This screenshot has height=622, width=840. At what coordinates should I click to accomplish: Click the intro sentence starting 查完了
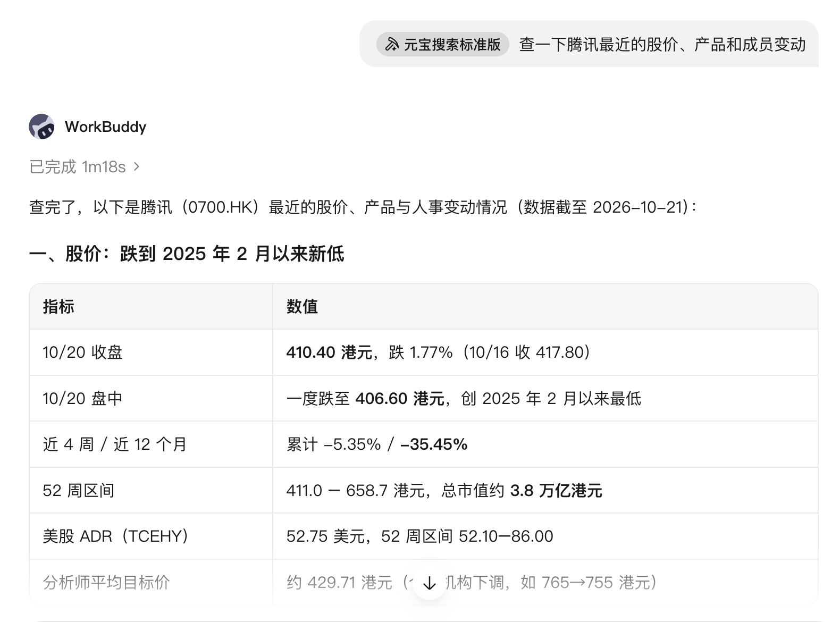363,207
